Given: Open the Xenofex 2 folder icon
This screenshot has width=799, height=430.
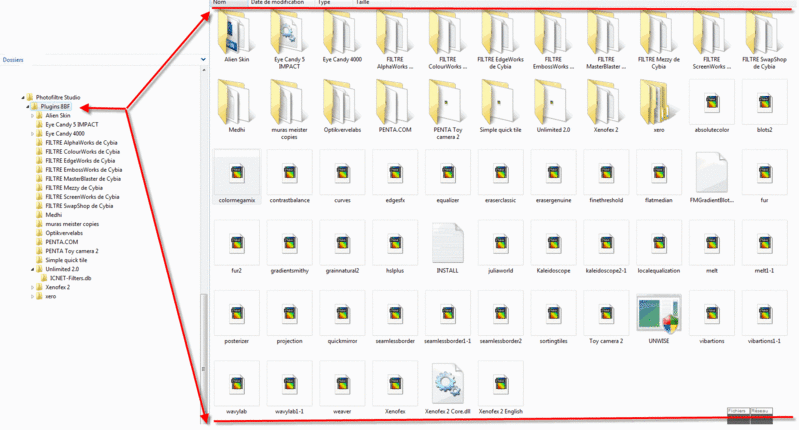Looking at the screenshot, I should click(606, 102).
